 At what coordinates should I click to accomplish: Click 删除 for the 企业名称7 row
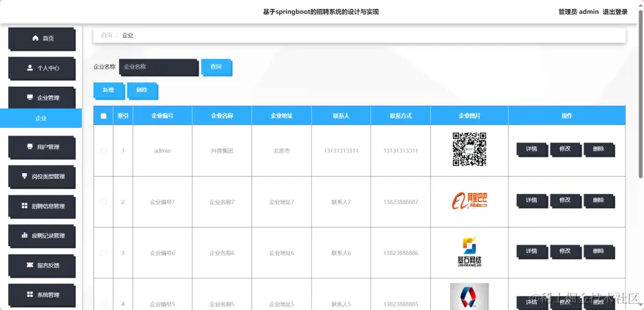coord(599,201)
